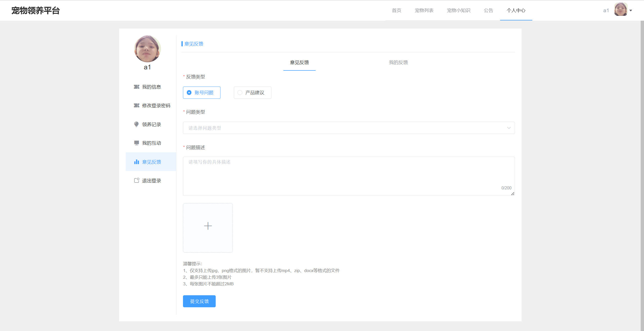Image resolution: width=644 pixels, height=331 pixels.
Task: Click the 修改登录密码 sidebar icon
Action: [x=136, y=105]
